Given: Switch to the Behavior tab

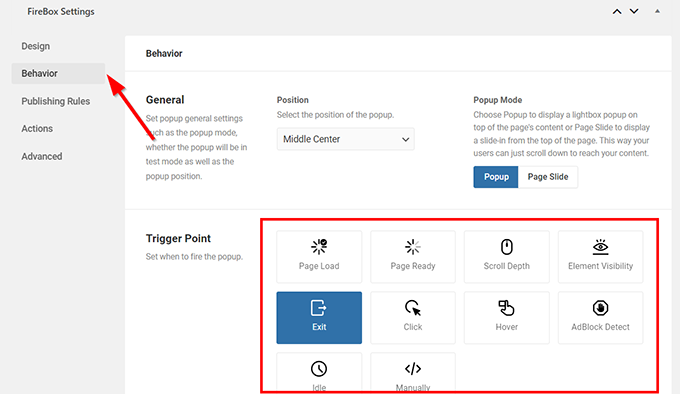Looking at the screenshot, I should [x=58, y=73].
